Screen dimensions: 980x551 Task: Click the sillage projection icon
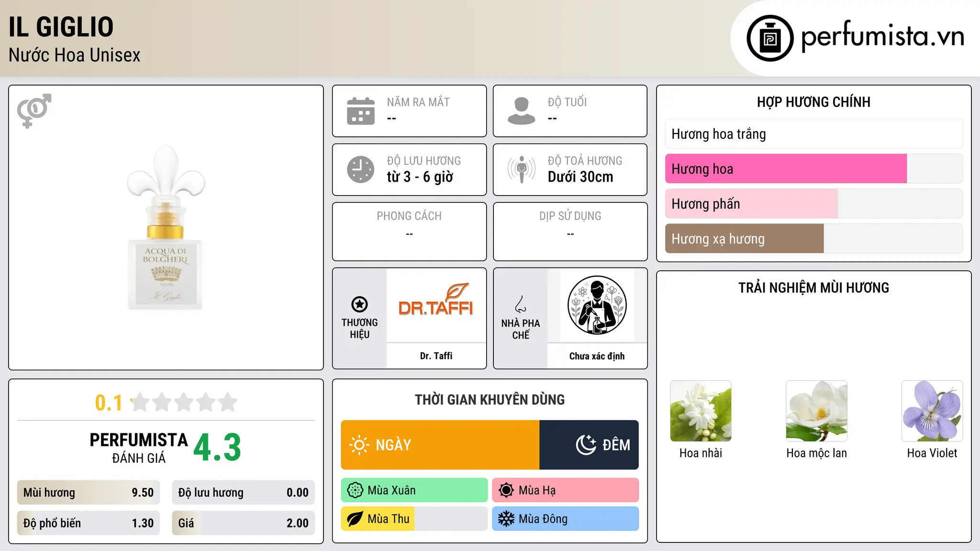pos(522,169)
